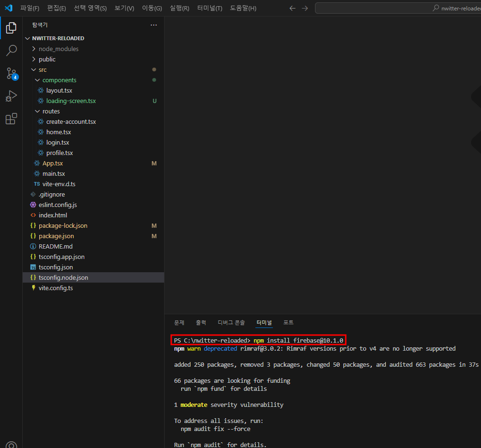Open the Explorer view in activity bar
481x448 pixels.
[x=11, y=28]
